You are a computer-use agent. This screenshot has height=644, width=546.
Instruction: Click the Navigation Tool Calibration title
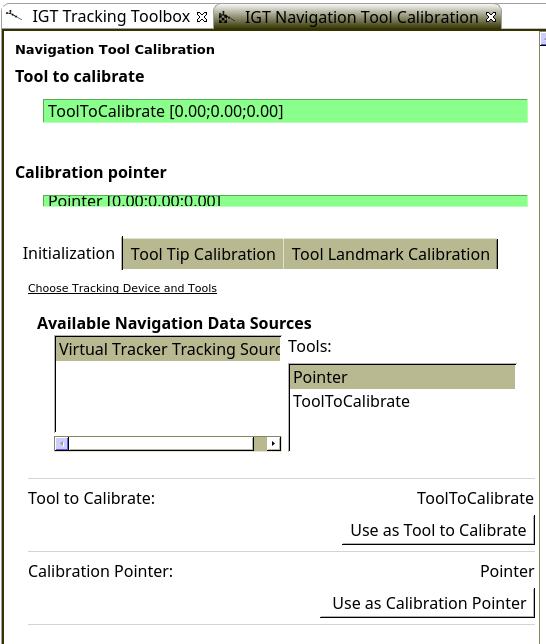[x=115, y=49]
